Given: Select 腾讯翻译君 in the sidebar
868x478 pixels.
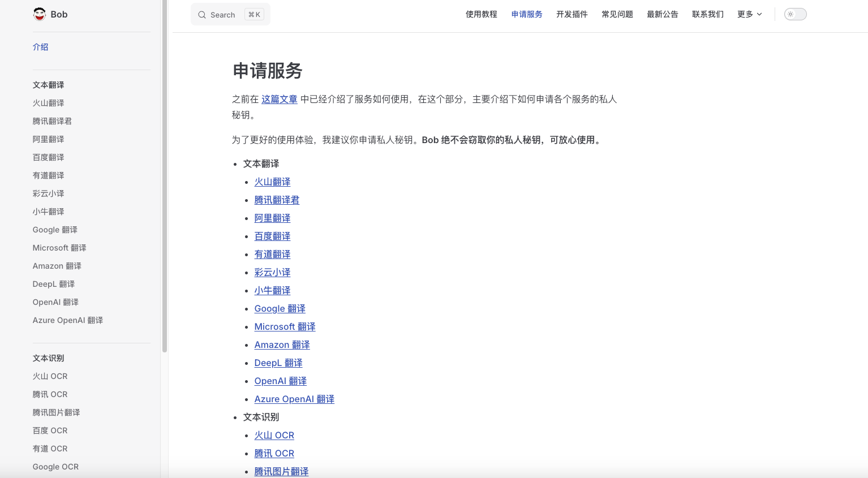Looking at the screenshot, I should [52, 121].
